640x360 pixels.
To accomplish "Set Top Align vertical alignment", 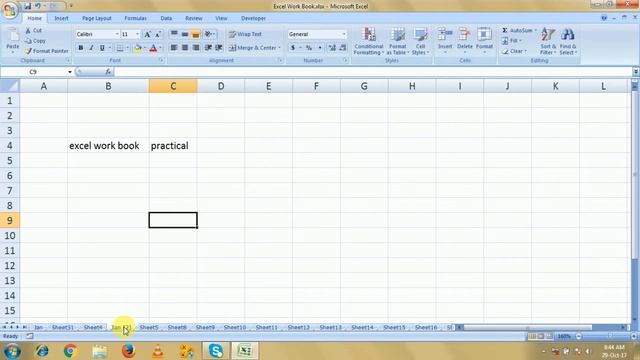I will pyautogui.click(x=174, y=34).
